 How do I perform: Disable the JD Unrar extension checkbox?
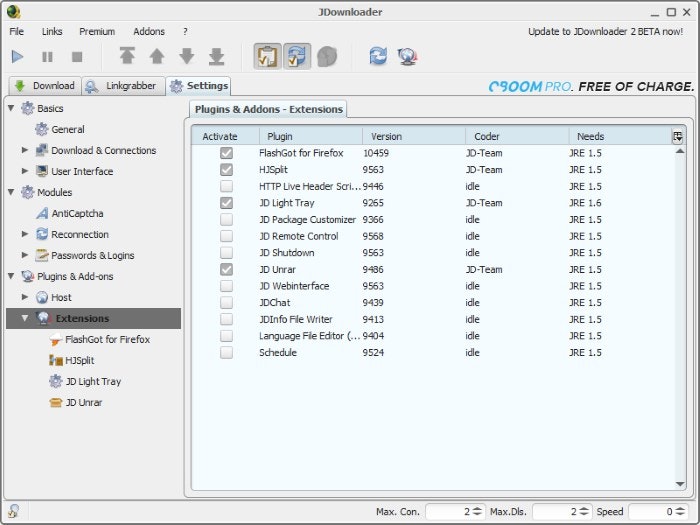226,269
